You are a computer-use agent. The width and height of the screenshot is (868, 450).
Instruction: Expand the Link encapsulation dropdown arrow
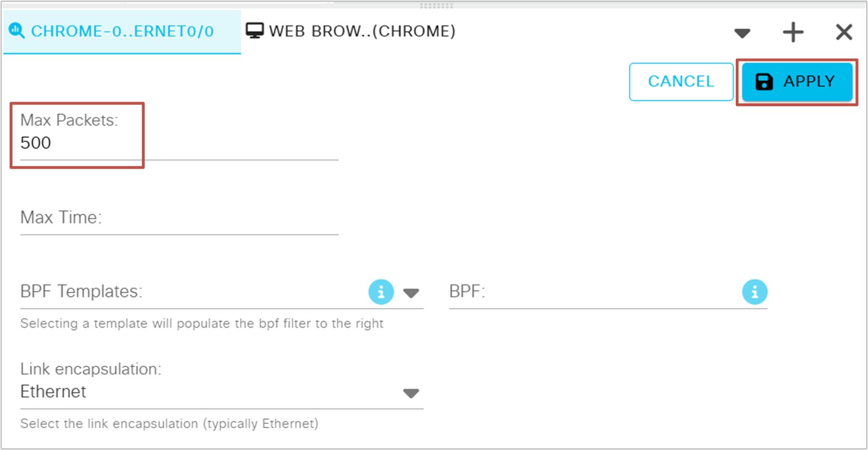pyautogui.click(x=411, y=393)
